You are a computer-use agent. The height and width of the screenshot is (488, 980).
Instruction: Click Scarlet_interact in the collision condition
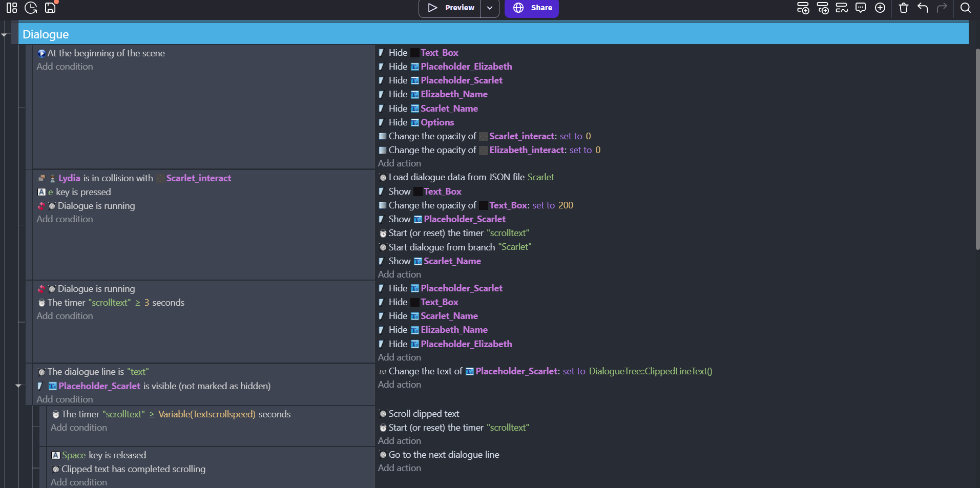[199, 178]
